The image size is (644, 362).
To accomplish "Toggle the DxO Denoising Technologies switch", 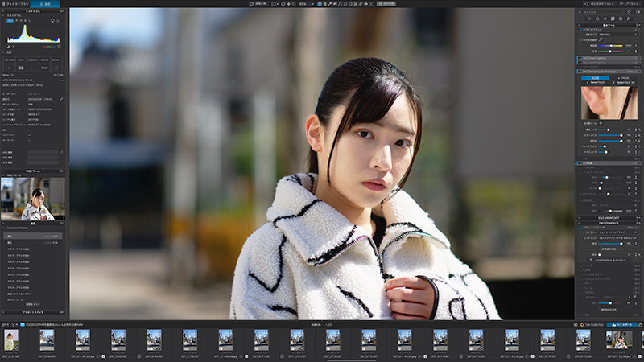I will pyautogui.click(x=580, y=72).
